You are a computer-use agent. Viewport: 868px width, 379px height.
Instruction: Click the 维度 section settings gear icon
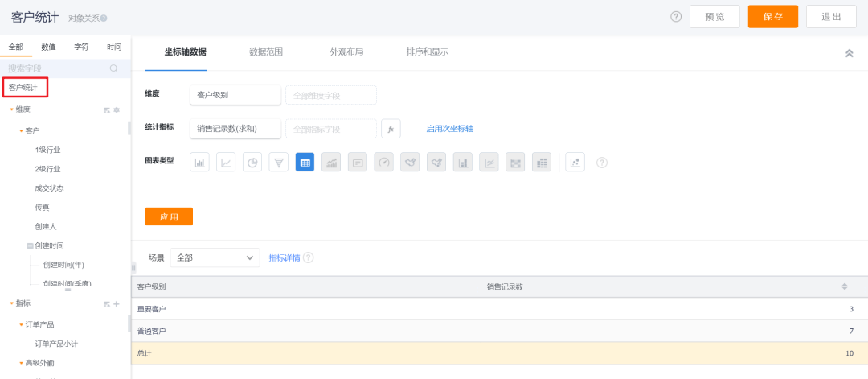point(117,109)
